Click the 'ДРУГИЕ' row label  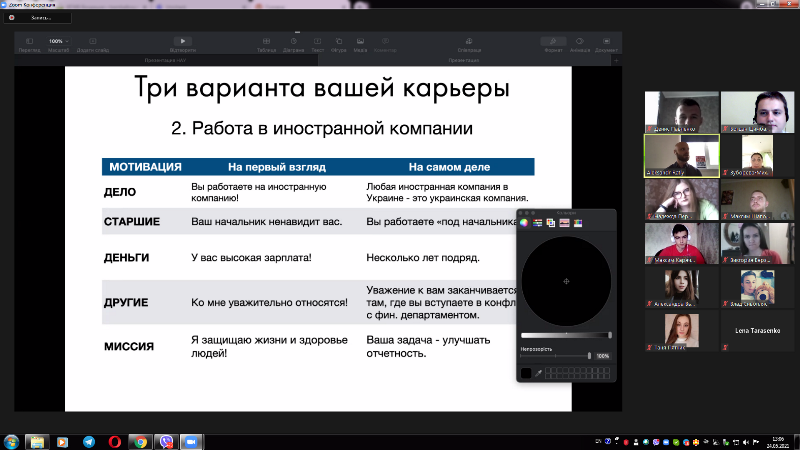pos(126,303)
